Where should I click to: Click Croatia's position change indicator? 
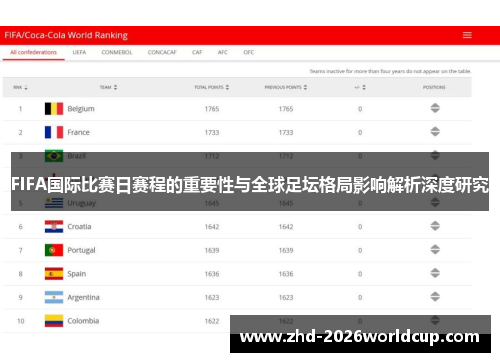coord(435,226)
